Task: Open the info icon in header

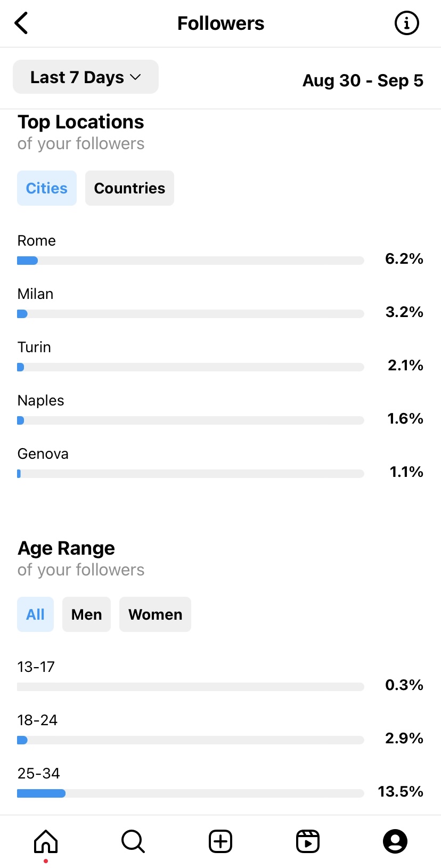Action: (x=407, y=23)
